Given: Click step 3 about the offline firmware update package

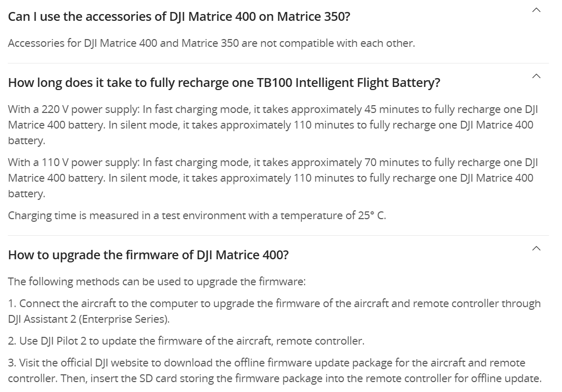Looking at the screenshot, I should click(275, 371).
